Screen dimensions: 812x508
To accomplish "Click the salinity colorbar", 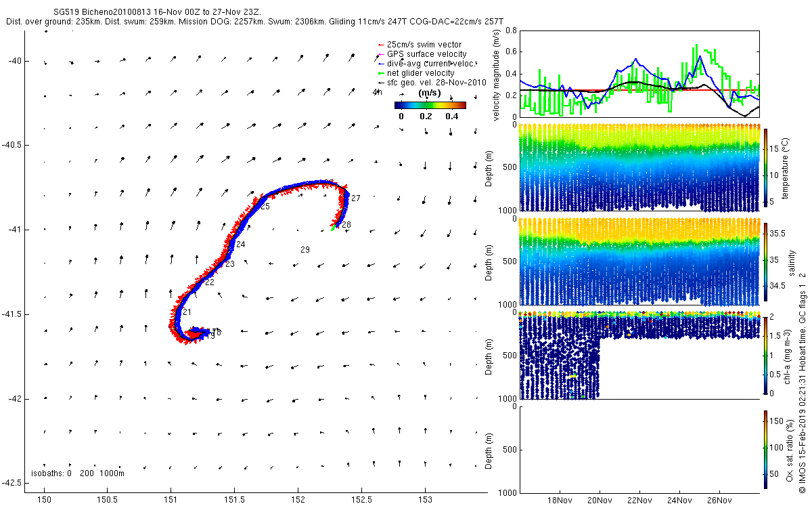I will click(x=765, y=263).
